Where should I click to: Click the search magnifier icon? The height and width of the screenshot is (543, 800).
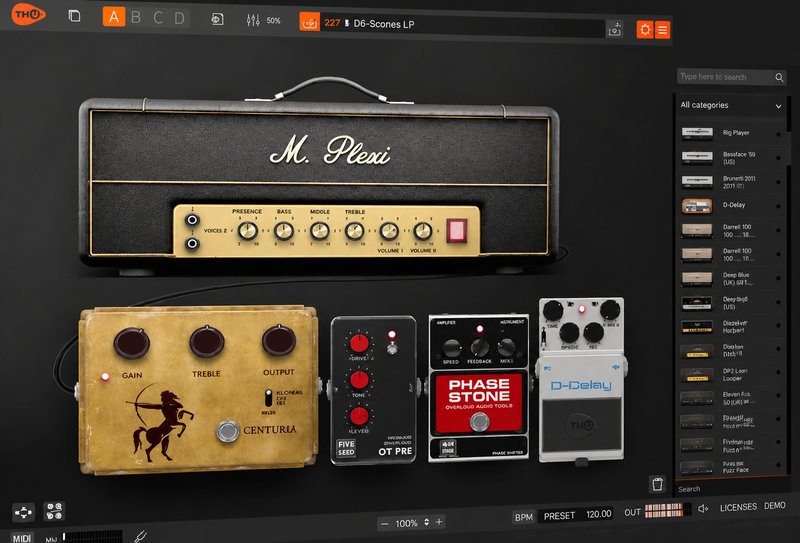779,78
